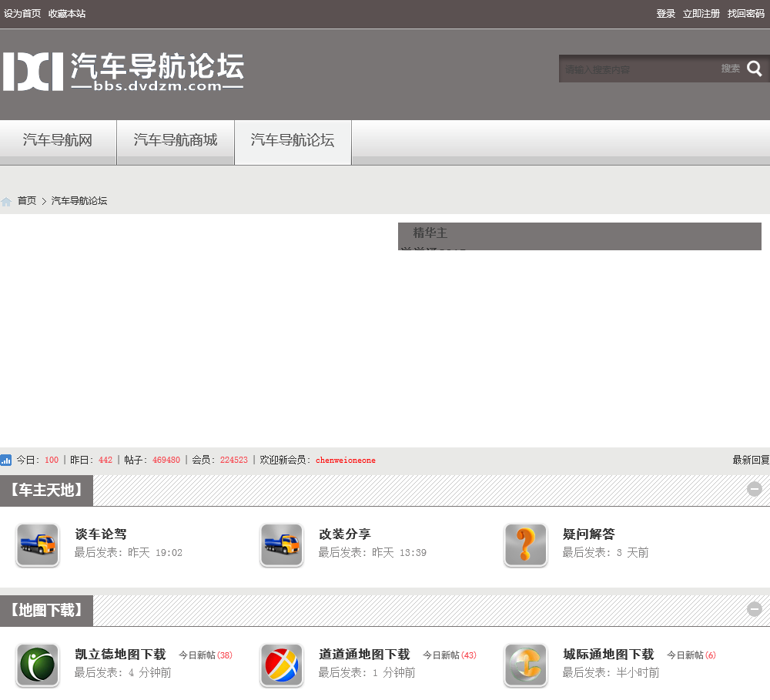Click last post 3 天前

tap(632, 553)
